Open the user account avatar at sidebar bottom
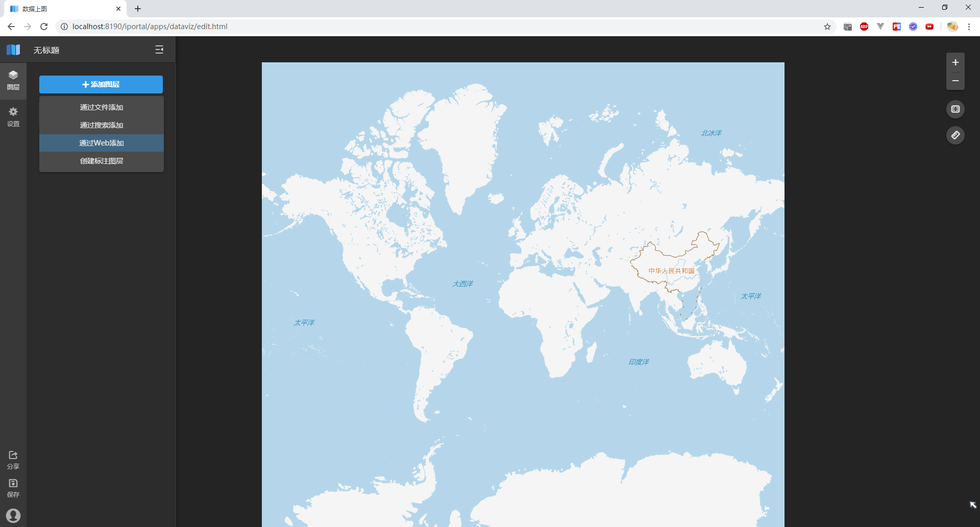980x527 pixels. tap(13, 515)
